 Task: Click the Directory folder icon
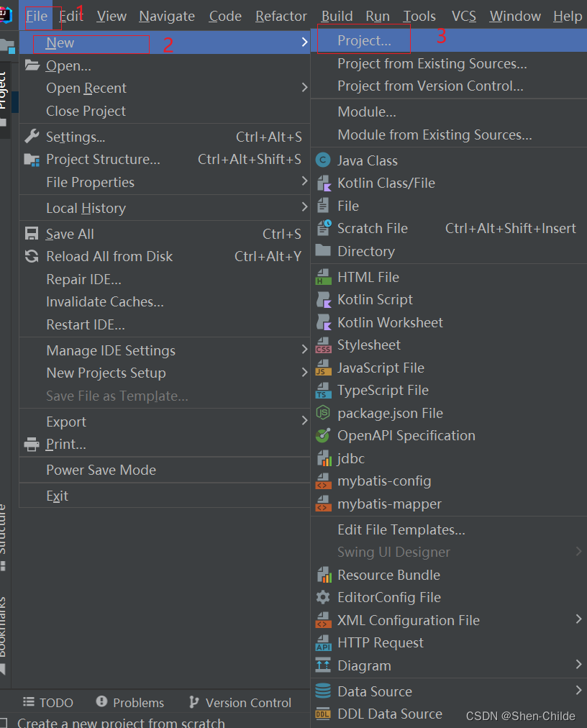click(x=323, y=250)
